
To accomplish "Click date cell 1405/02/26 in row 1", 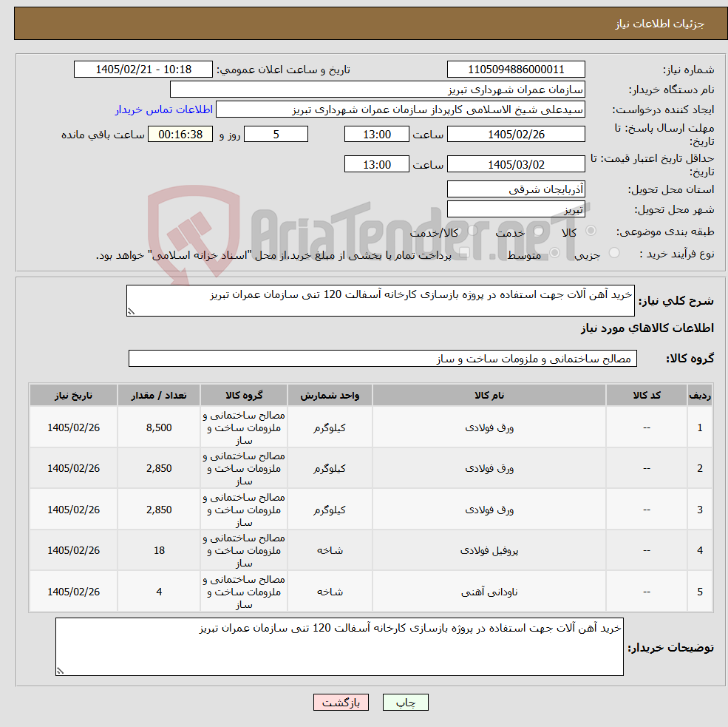I will pyautogui.click(x=73, y=427).
